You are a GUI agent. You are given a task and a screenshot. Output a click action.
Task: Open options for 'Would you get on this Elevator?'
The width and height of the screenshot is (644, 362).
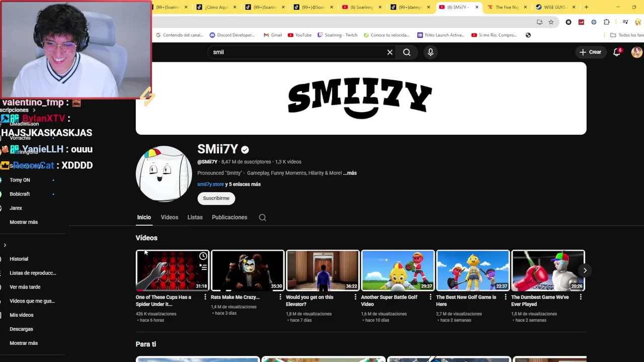point(355,297)
